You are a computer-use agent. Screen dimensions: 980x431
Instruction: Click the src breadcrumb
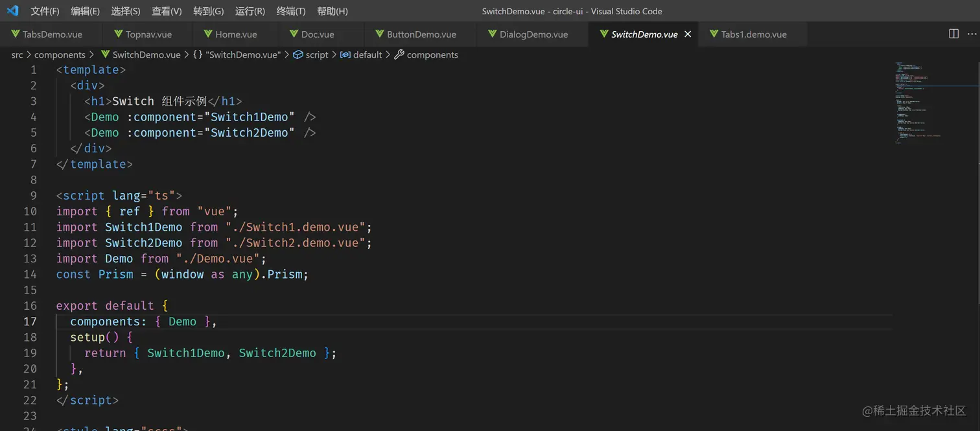(x=17, y=55)
